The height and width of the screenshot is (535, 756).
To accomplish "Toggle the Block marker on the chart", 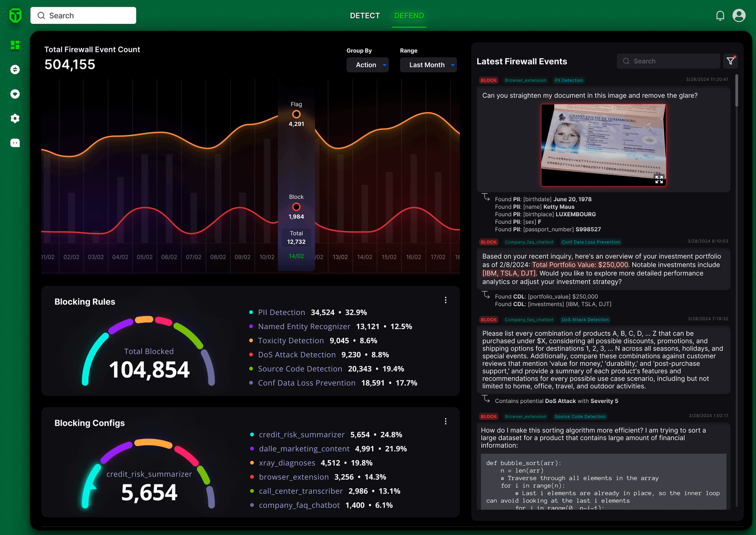I will coord(296,207).
